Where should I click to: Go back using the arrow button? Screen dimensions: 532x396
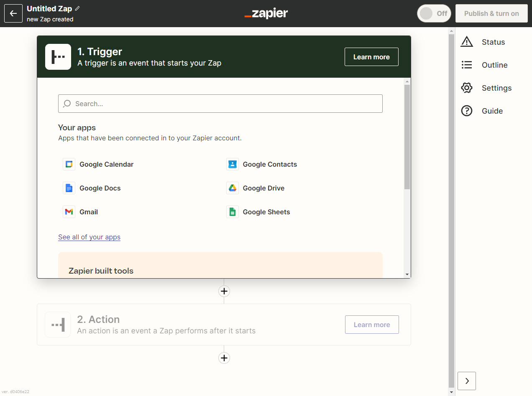[13, 13]
